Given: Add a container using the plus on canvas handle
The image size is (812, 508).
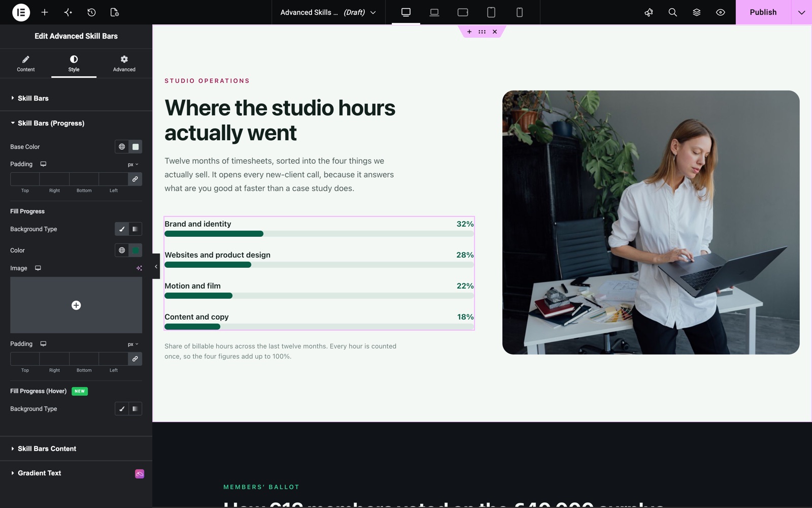Looking at the screenshot, I should (x=469, y=31).
